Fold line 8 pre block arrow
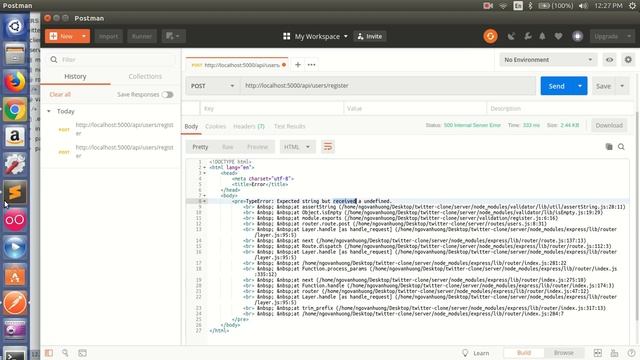This screenshot has height=360, width=640. (204, 201)
